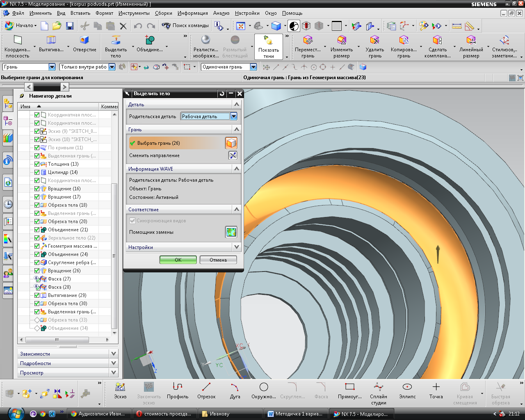Toggle checkbox for Обрезка тела (30)
The height and width of the screenshot is (420, 525).
(x=37, y=304)
